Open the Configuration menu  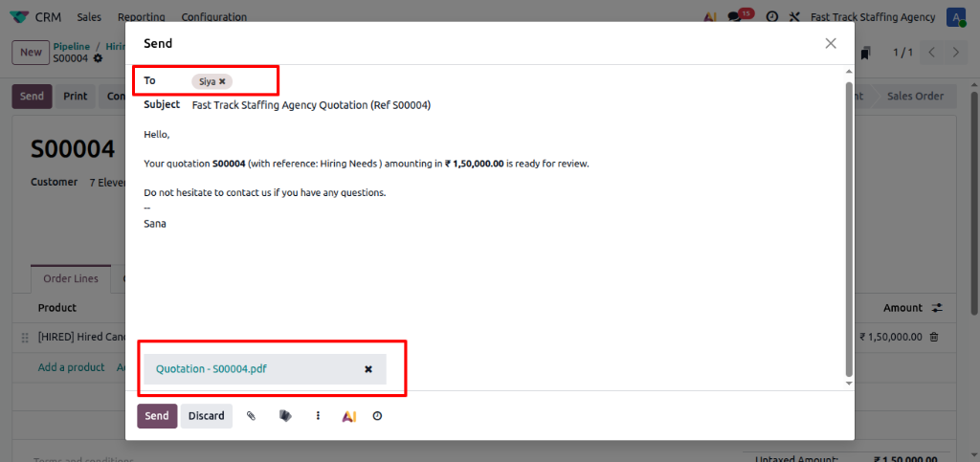point(213,17)
